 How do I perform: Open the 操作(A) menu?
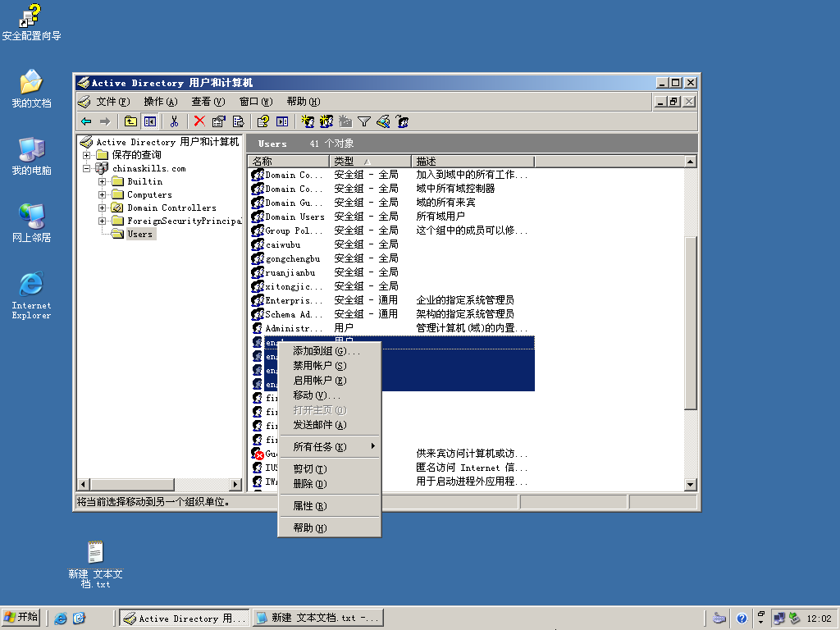pyautogui.click(x=160, y=102)
